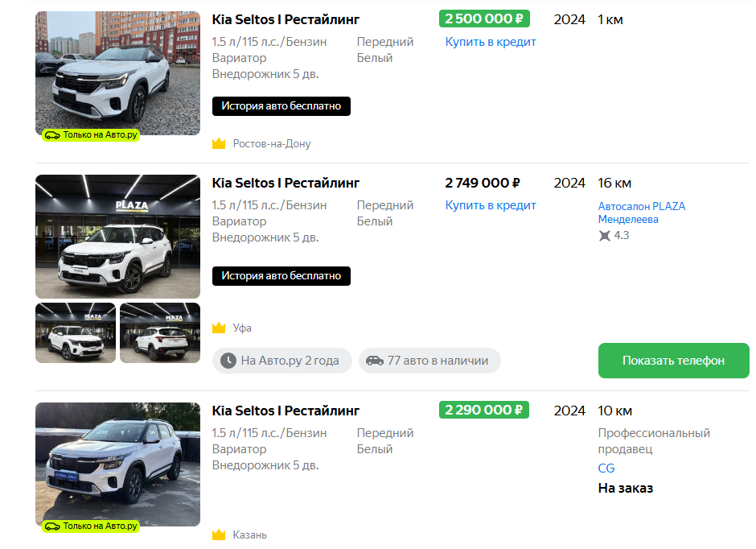Click car icon in 77 авто в наличии

coord(375,361)
